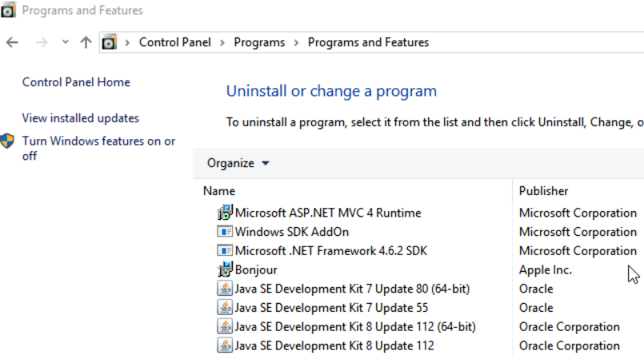
Task: Open the recent locations dropdown arrow
Action: pos(65,42)
